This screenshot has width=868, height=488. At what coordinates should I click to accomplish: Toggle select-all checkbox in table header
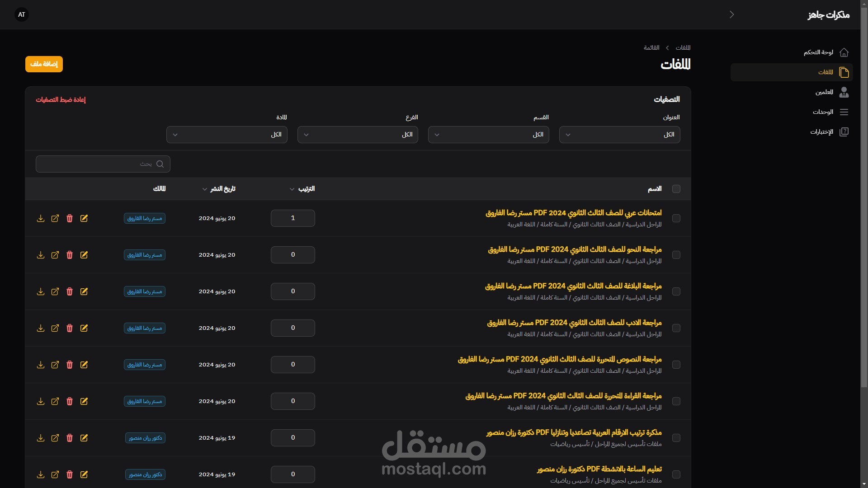pyautogui.click(x=676, y=189)
